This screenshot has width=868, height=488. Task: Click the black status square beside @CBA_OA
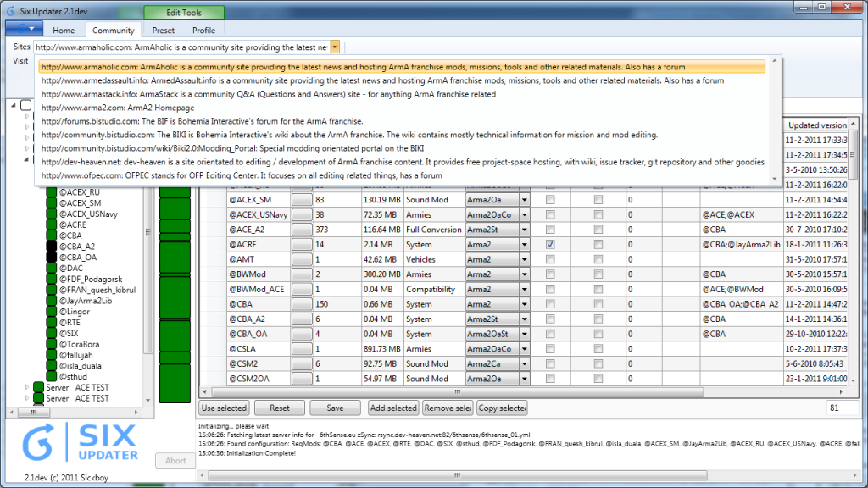51,258
